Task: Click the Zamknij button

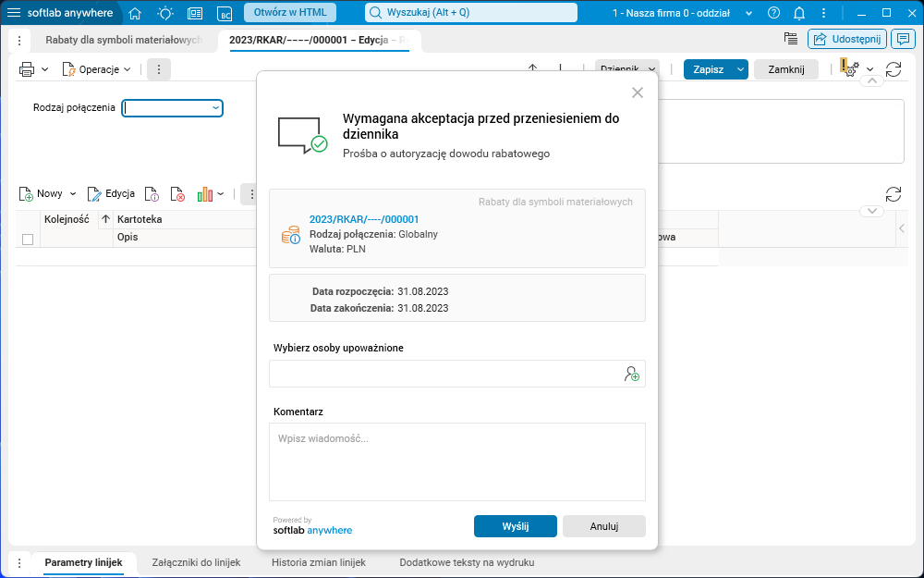Action: click(x=786, y=69)
